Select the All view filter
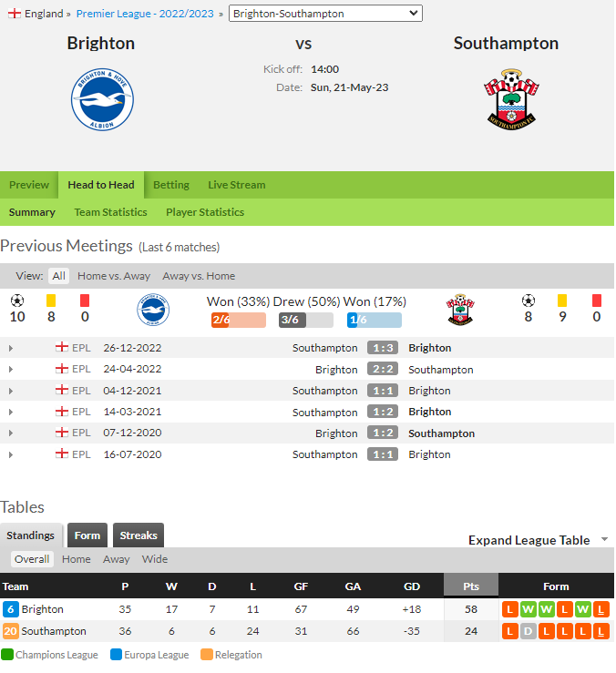This screenshot has height=673, width=616. (59, 276)
